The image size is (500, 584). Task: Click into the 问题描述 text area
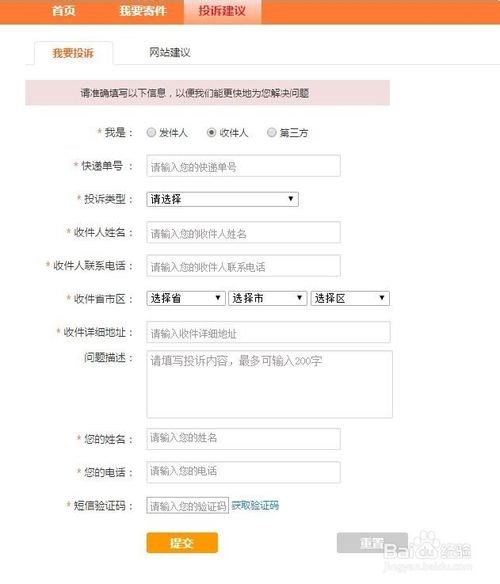[269, 384]
